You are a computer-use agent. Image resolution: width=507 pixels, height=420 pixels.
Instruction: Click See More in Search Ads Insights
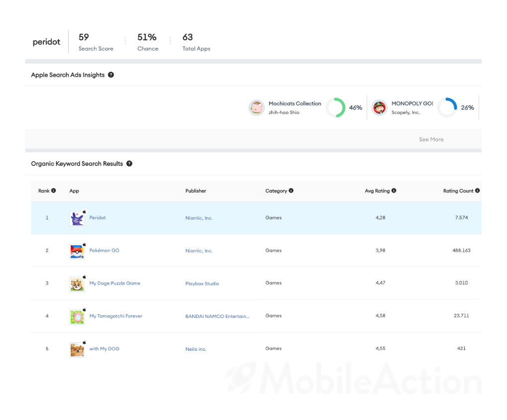(x=431, y=139)
